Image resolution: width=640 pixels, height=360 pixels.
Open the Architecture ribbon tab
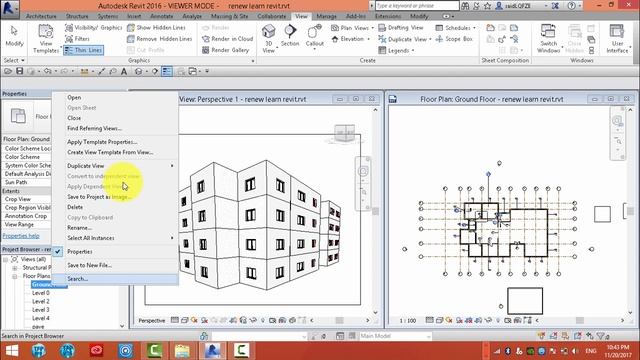[41, 16]
